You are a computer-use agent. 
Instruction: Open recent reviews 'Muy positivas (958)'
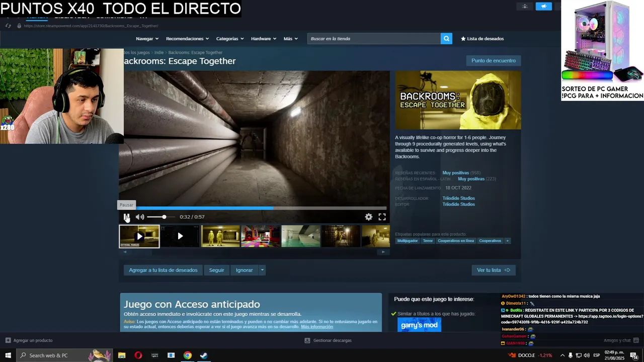pyautogui.click(x=461, y=173)
